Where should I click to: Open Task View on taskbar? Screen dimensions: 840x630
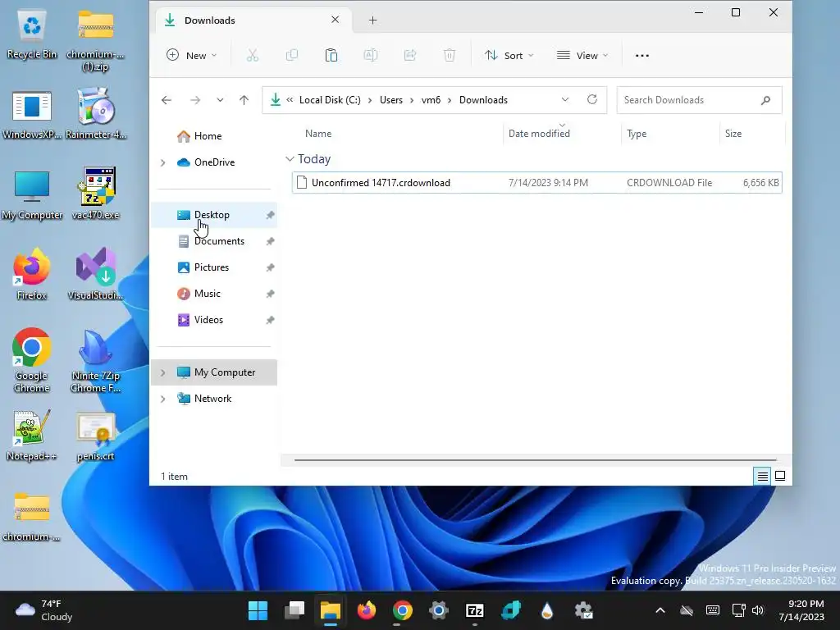tap(294, 610)
